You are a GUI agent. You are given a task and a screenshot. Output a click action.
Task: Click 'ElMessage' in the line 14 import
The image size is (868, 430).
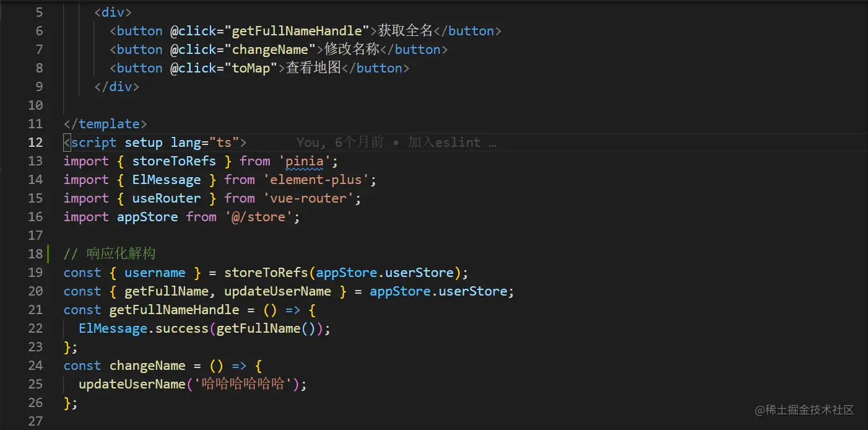point(167,180)
